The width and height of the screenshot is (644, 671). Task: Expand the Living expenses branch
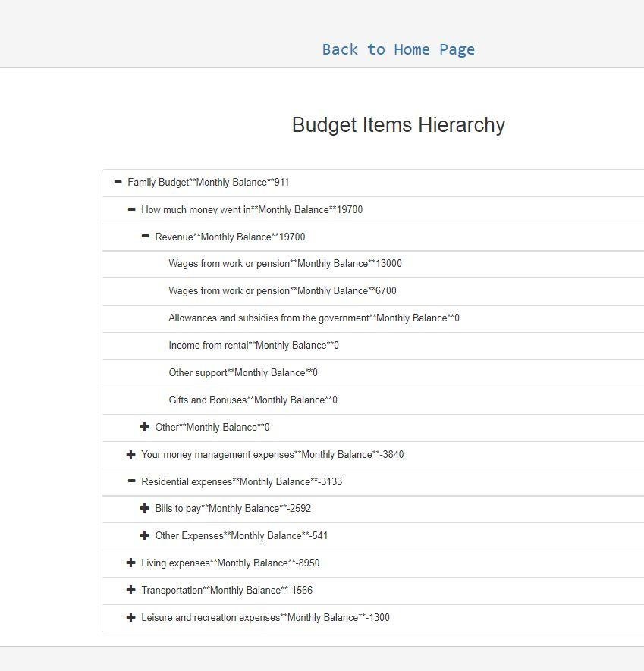(x=130, y=563)
